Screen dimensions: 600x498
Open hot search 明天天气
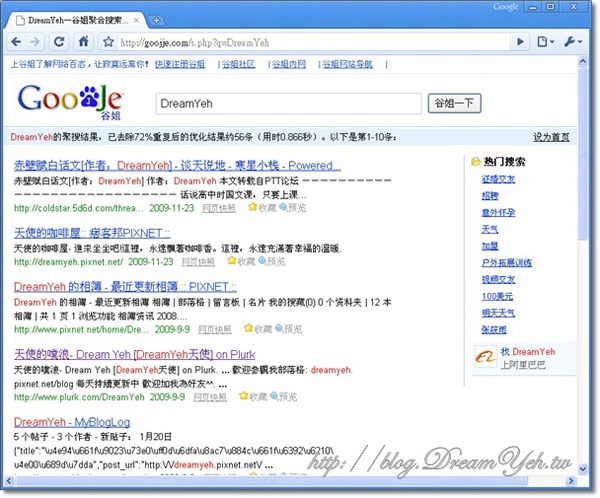point(498,313)
